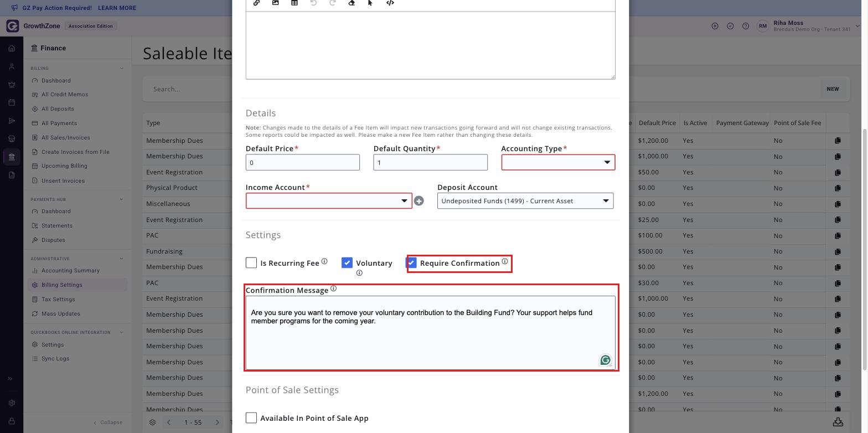
Task: Click the home icon in the left rail
Action: tap(12, 48)
